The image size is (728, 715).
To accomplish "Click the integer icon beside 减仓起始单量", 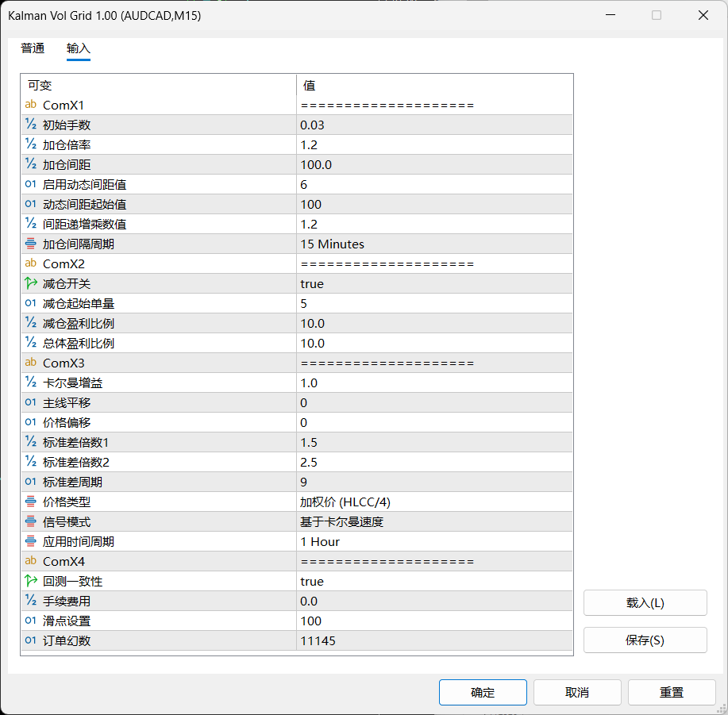I will pos(31,303).
